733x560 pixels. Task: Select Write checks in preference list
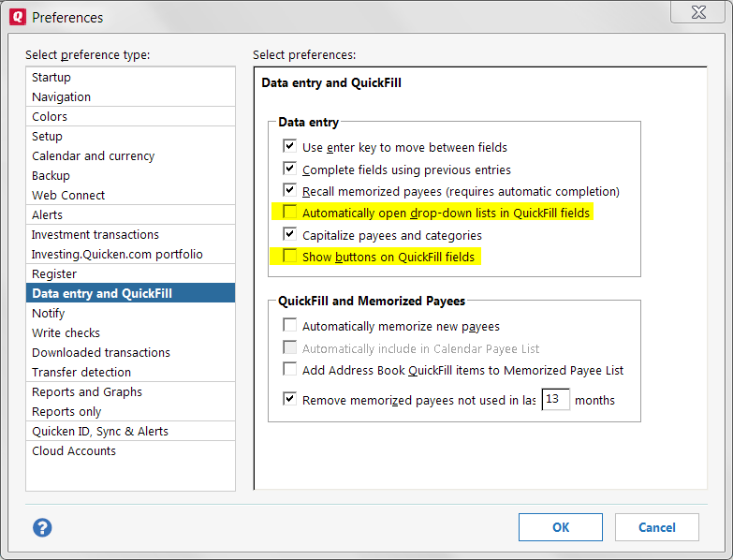pos(130,332)
